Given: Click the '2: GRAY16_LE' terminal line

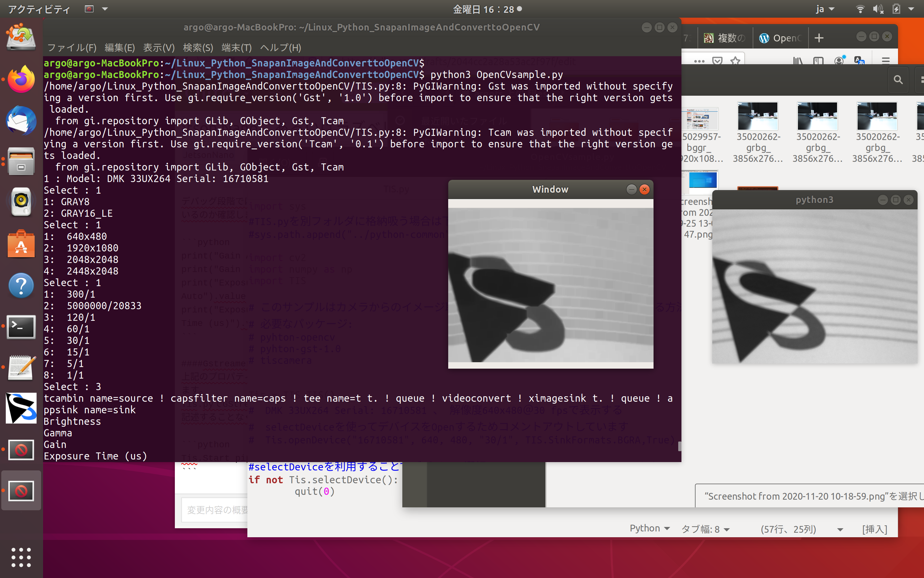Looking at the screenshot, I should coord(78,213).
